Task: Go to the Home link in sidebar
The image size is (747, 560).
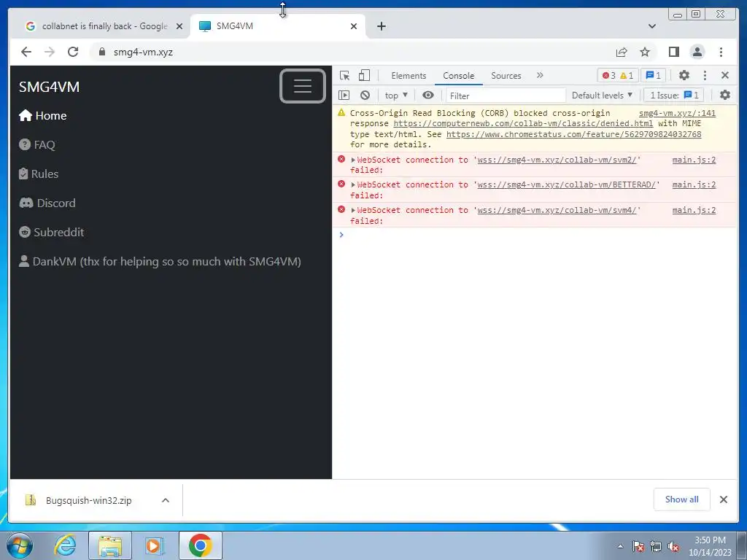Action: pyautogui.click(x=43, y=116)
